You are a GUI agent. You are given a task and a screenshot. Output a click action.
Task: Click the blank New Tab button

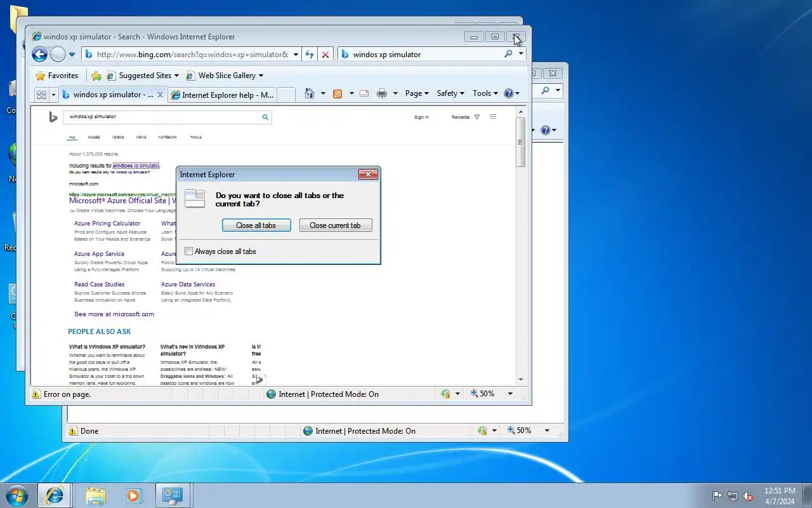pos(286,95)
